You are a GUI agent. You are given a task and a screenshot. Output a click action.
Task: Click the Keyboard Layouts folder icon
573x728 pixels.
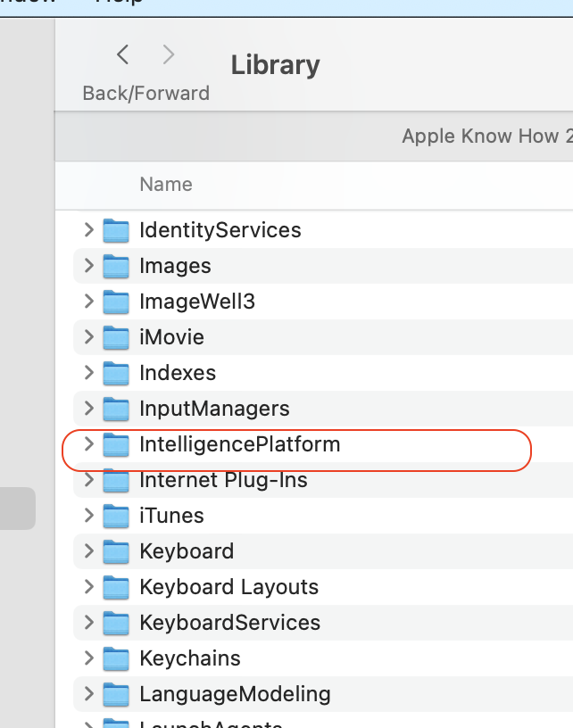click(116, 587)
